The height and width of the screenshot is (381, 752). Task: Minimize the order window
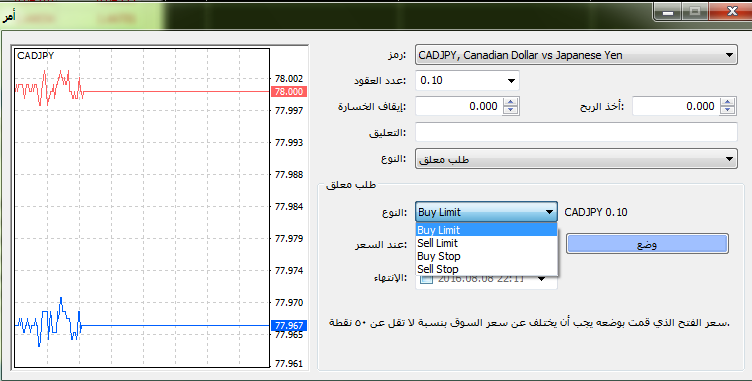coord(668,12)
